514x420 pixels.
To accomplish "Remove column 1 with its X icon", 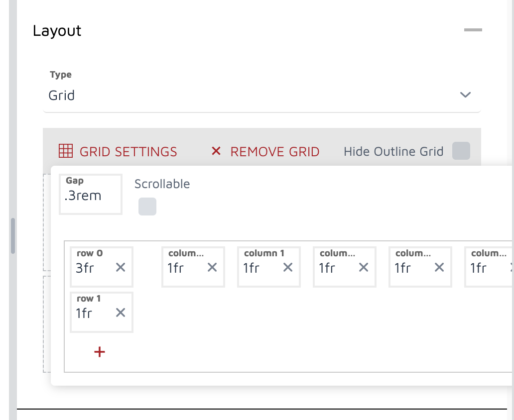I will point(287,267).
